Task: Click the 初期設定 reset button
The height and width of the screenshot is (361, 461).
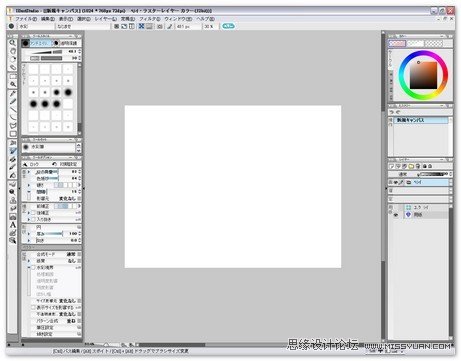Action: point(65,164)
